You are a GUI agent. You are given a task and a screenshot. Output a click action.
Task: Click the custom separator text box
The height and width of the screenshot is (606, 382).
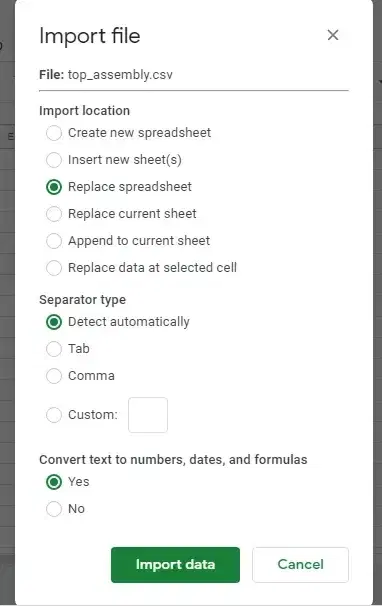(148, 415)
